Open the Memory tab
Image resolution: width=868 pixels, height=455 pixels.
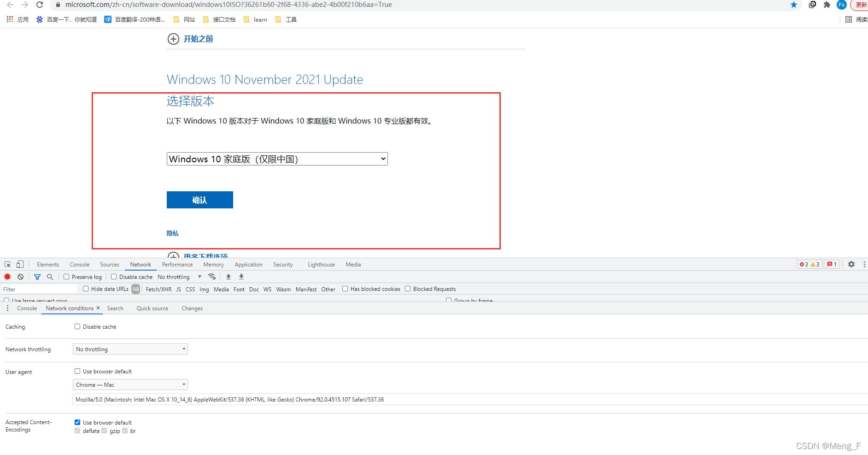pos(213,265)
